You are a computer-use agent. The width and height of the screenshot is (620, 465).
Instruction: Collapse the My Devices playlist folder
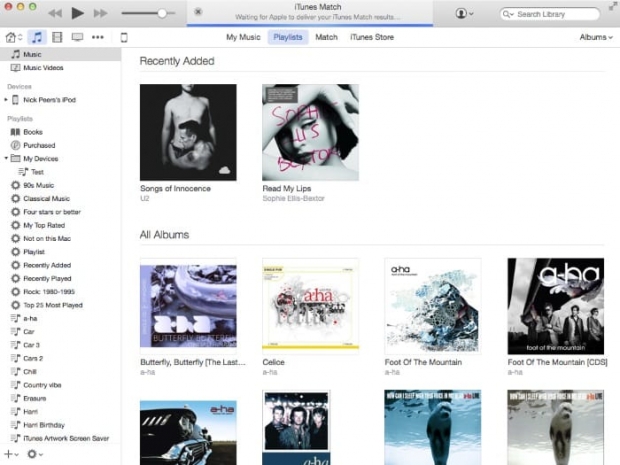coord(6,158)
